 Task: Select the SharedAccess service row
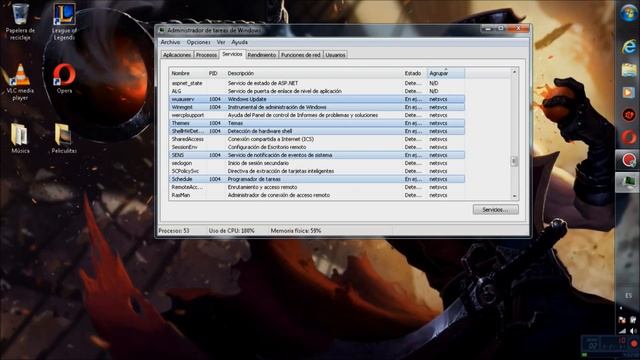(317, 139)
